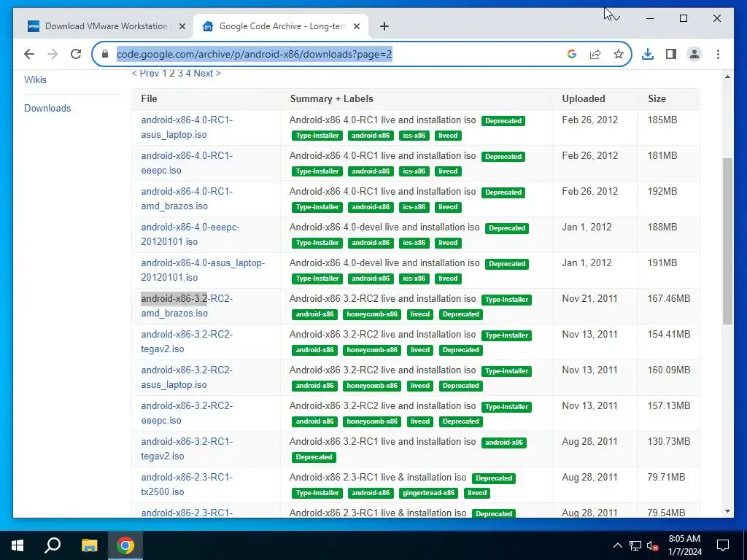Click the padlock site info icon
Screen dimensions: 747x560
tap(105, 54)
